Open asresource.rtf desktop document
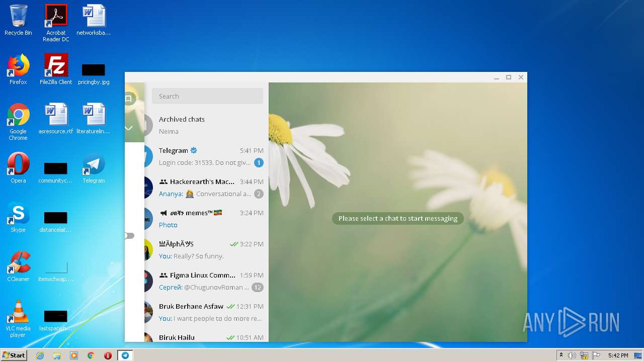 (x=56, y=119)
